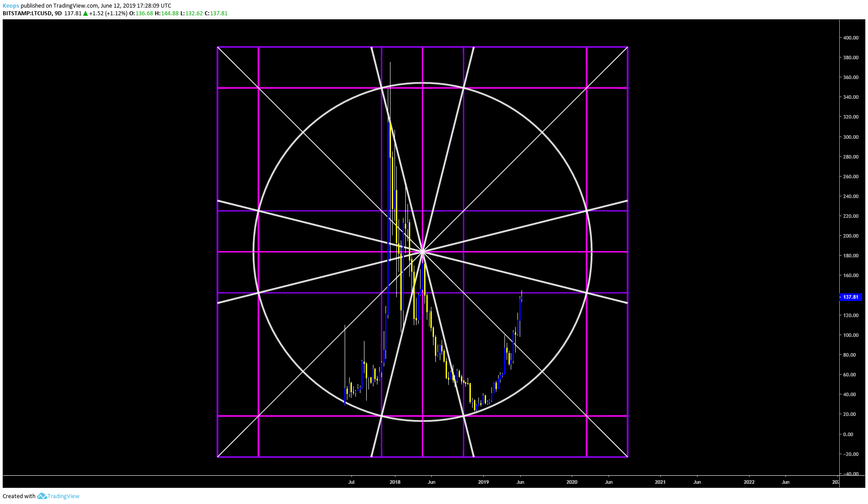Click the 200.00 price axis label
Image resolution: width=868 pixels, height=504 pixels.
point(850,236)
